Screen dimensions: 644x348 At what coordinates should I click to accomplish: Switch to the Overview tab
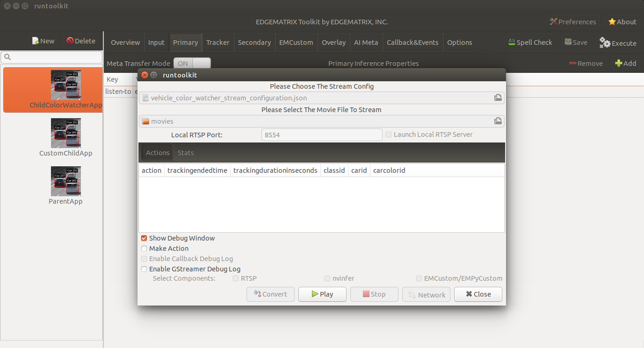click(125, 43)
